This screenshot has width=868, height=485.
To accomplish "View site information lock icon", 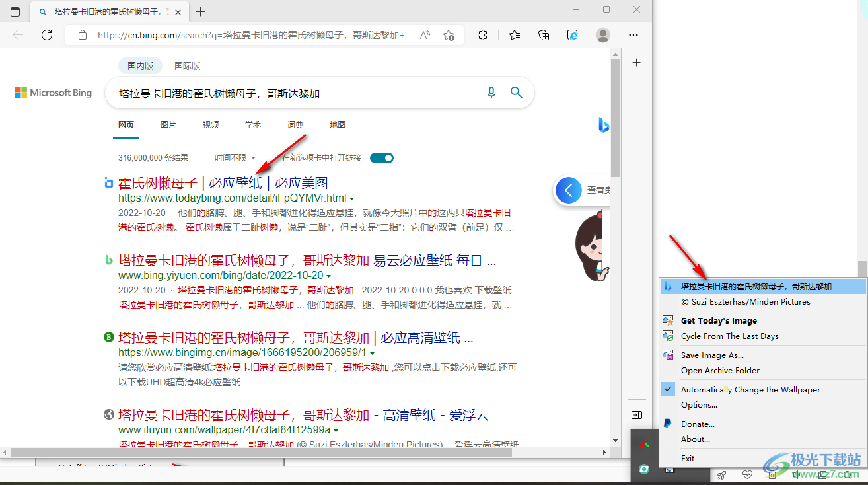I will 82,35.
